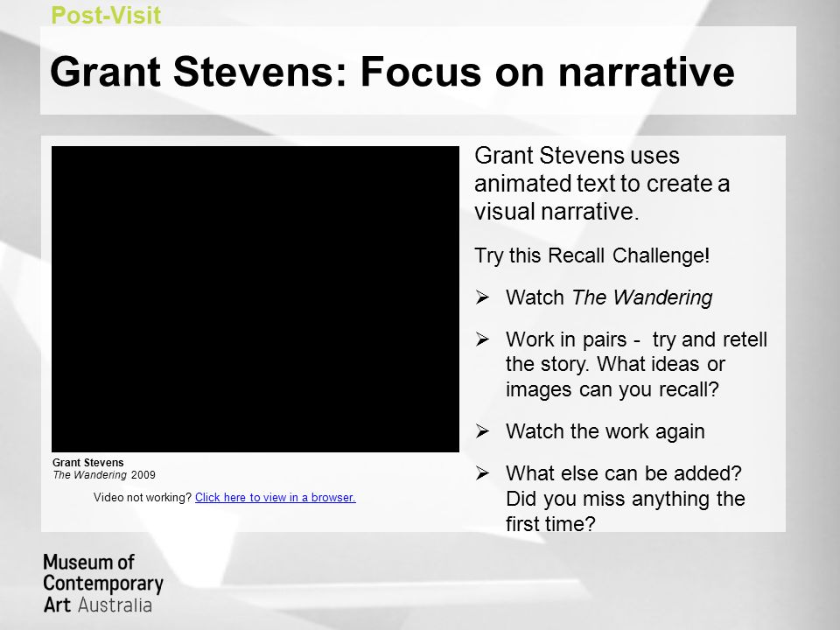Click the caption 'Grant Stevens' under the video
Viewport: 840px width, 630px height.
(x=87, y=462)
